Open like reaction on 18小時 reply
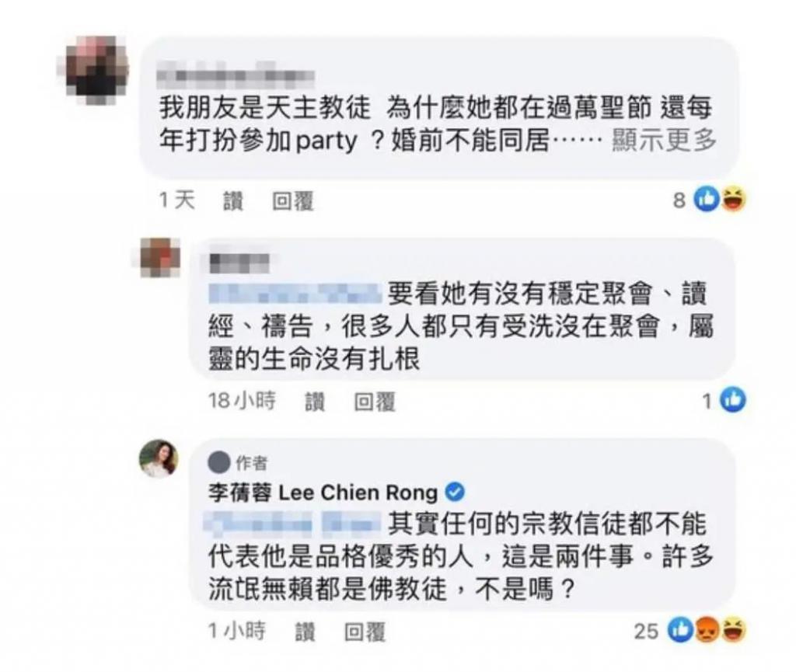Viewport: 796px width, 672px height. pyautogui.click(x=733, y=399)
